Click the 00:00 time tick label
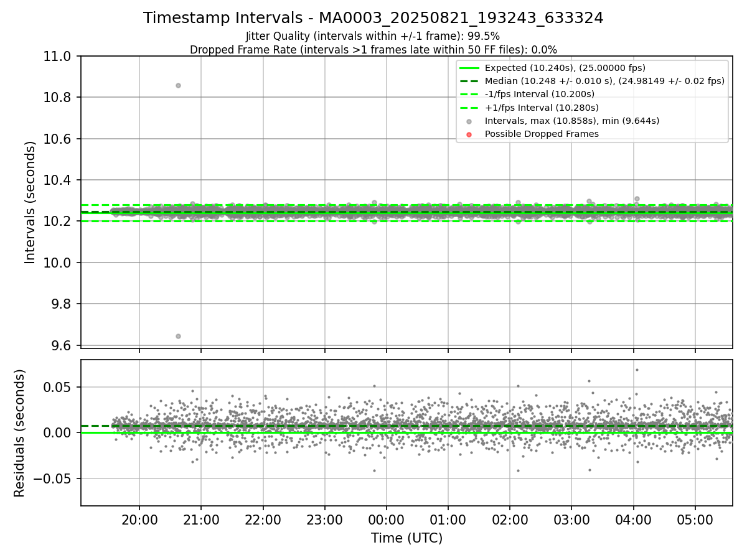Viewport: 747px width, 560px height. 386,520
